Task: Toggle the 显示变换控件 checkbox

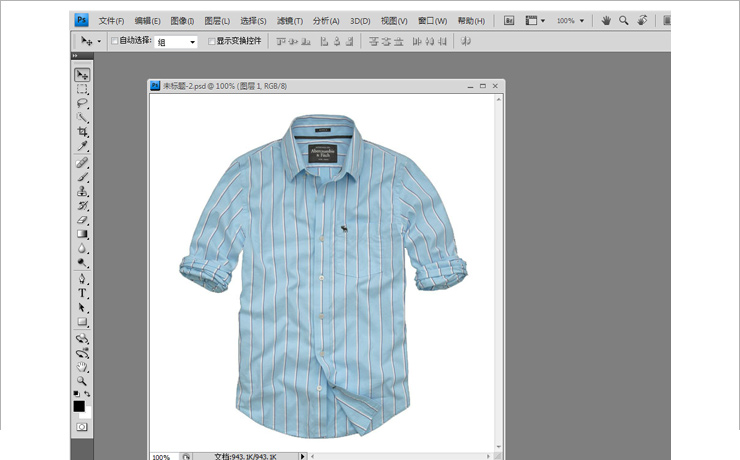Action: pos(211,41)
